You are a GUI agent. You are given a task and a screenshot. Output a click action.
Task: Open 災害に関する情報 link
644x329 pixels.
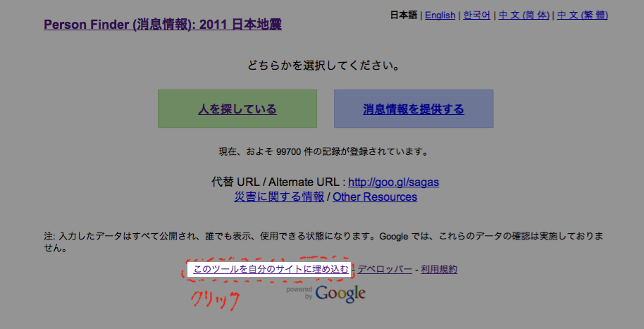click(279, 197)
